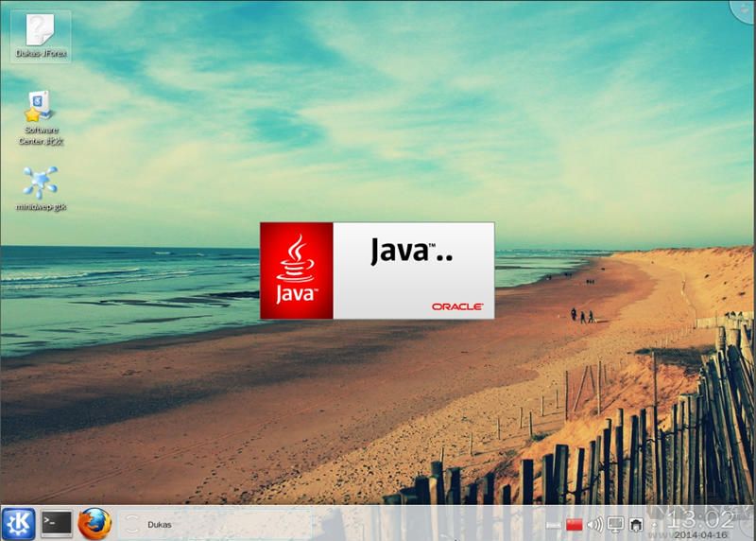Click the red Java logo on splash
756x541 pixels.
click(x=297, y=270)
